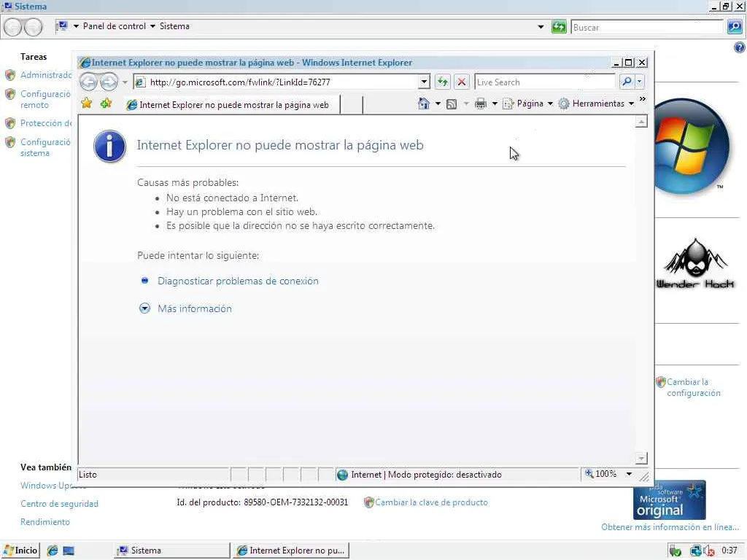Image resolution: width=747 pixels, height=560 pixels.
Task: Click the RSS feeds icon
Action: click(452, 104)
